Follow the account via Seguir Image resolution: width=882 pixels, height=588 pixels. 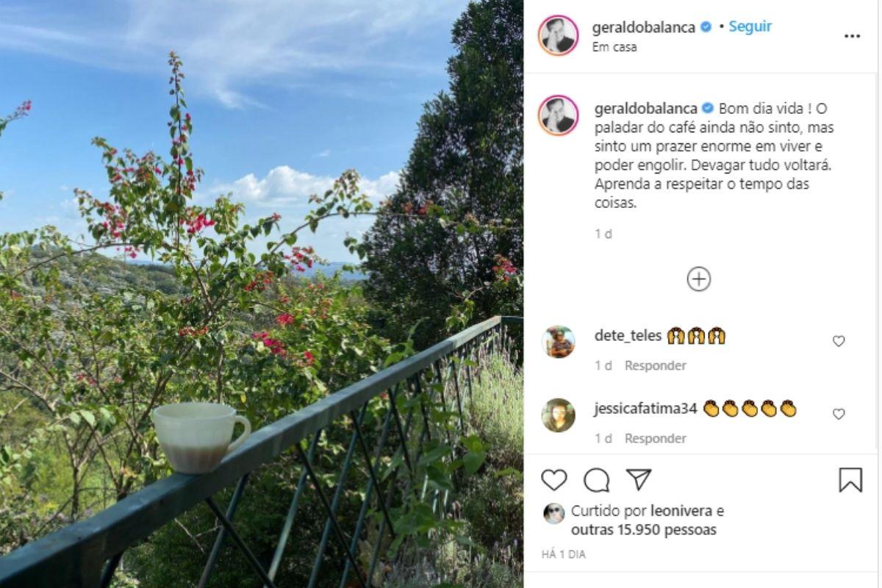click(750, 26)
